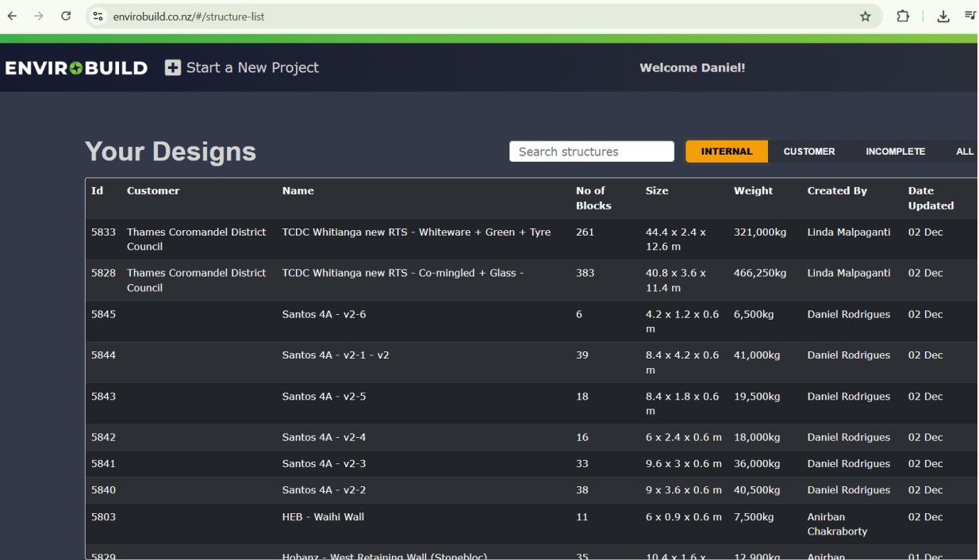Screen dimensions: 979x560
Task: Open browser downloads
Action: click(943, 16)
